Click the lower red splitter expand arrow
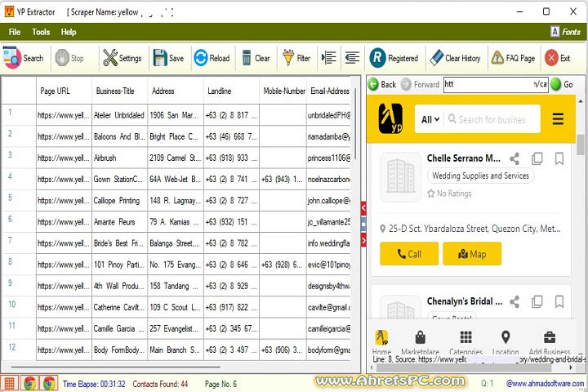This screenshot has height=392, width=588. coord(363,240)
